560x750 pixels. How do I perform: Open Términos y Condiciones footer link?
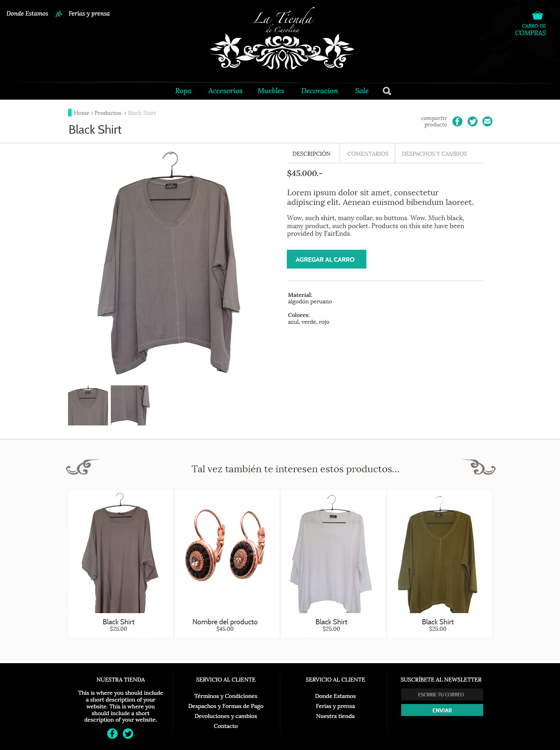[x=226, y=696]
